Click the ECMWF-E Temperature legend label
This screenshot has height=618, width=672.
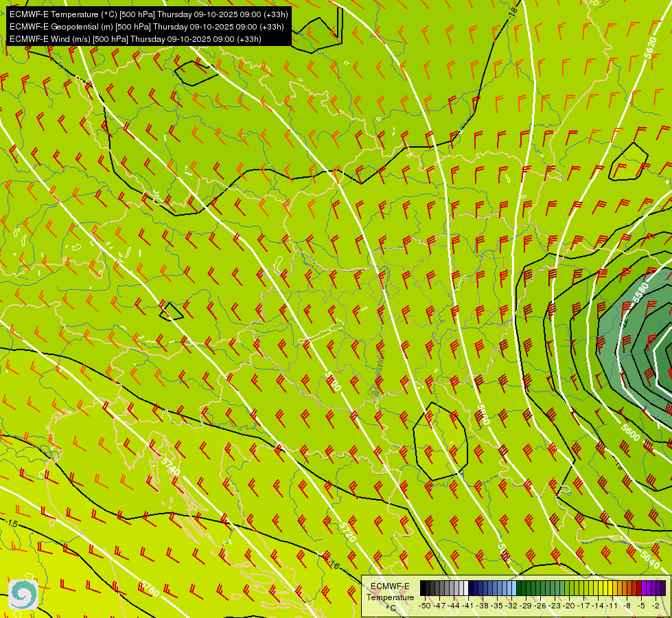[x=391, y=592]
